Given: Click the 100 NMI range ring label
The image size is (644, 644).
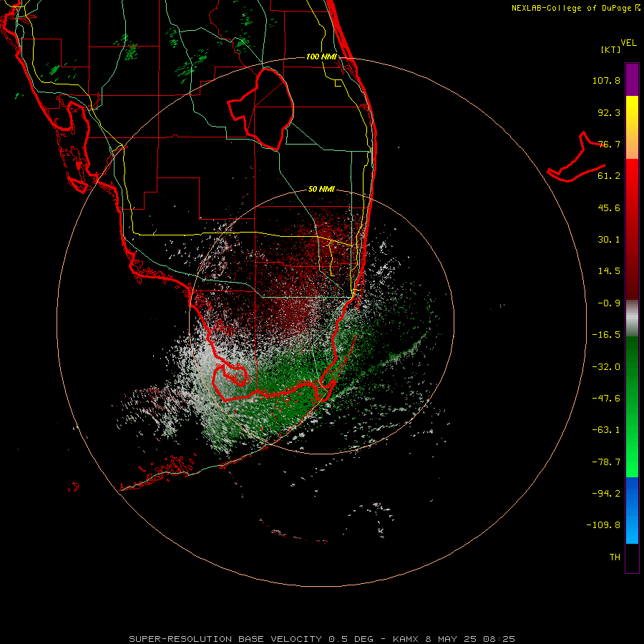Looking at the screenshot, I should (x=321, y=57).
